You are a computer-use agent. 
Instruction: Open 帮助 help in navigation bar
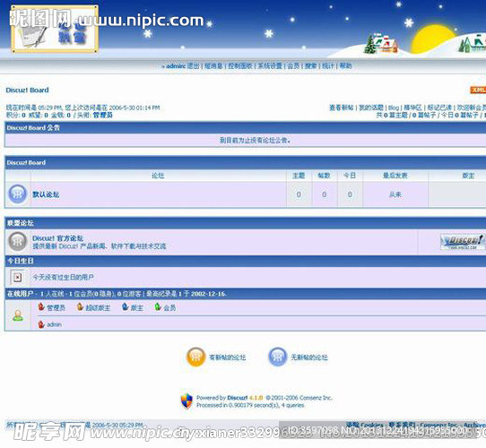[345, 66]
